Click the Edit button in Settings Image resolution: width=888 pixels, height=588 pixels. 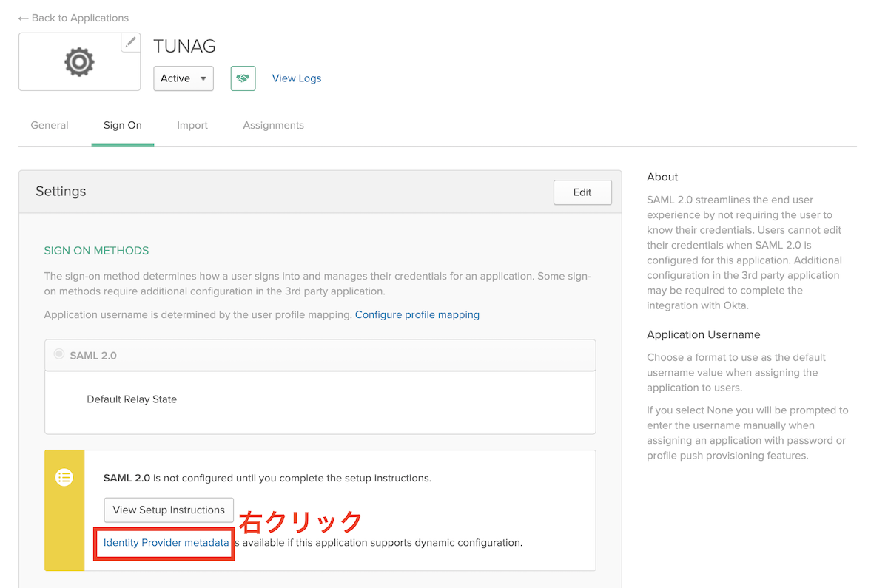click(x=582, y=192)
